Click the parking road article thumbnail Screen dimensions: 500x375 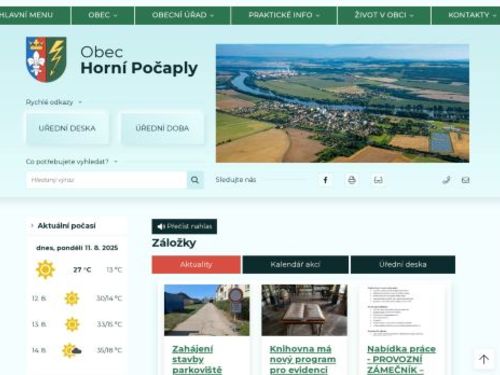click(207, 310)
